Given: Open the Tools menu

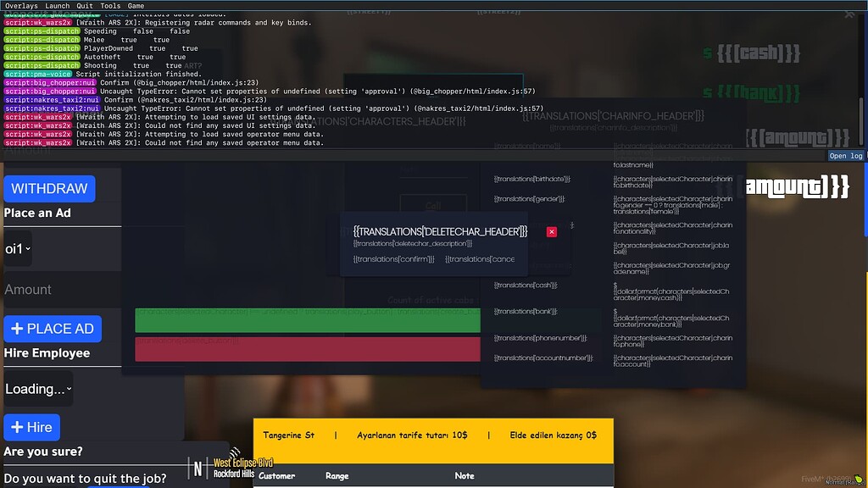Looking at the screenshot, I should click(x=110, y=6).
